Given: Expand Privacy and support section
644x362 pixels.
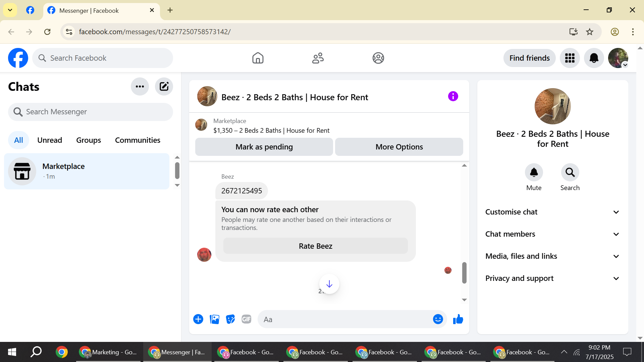Looking at the screenshot, I should tap(552, 278).
